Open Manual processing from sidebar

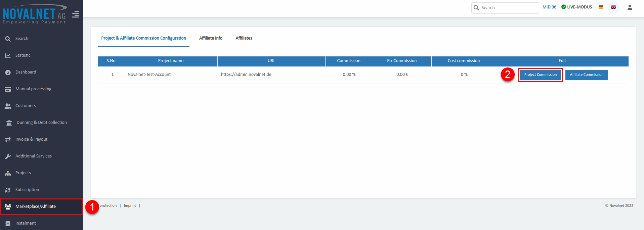[33, 89]
